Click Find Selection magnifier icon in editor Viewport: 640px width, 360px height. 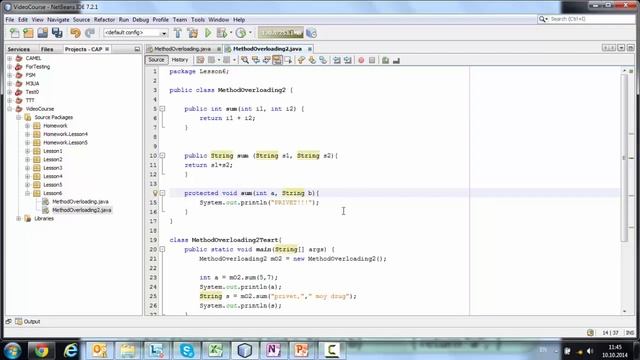(245, 60)
